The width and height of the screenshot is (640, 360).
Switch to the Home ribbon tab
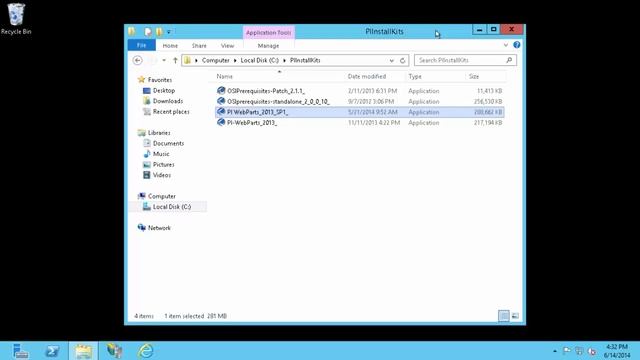(x=170, y=46)
